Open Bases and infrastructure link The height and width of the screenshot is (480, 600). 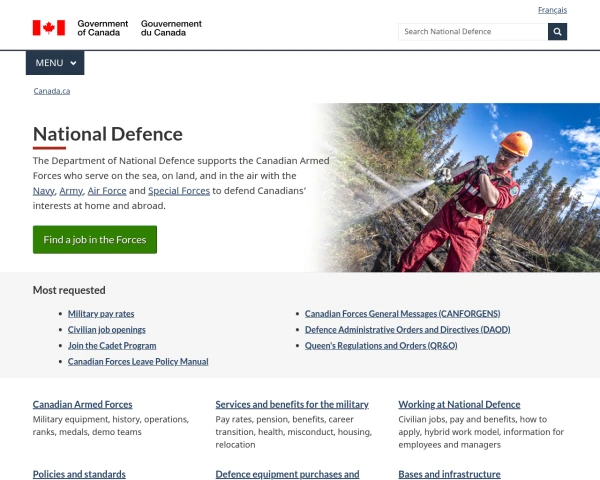(449, 474)
